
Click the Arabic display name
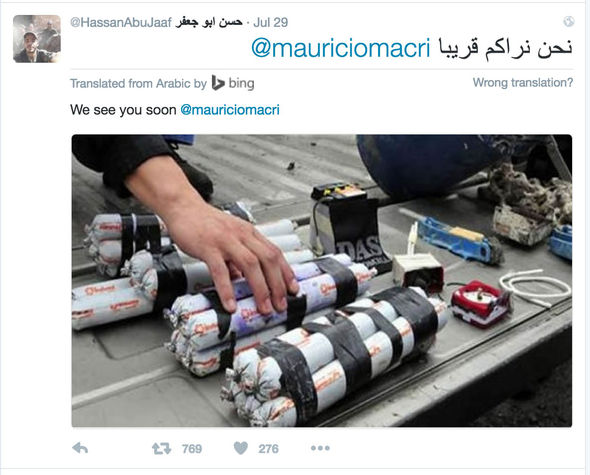(x=209, y=22)
